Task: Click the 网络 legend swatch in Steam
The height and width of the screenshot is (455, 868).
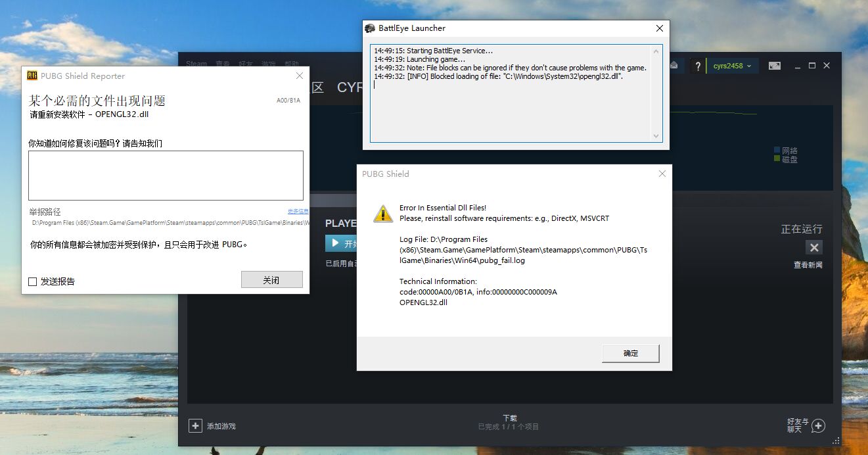Action: pyautogui.click(x=777, y=150)
